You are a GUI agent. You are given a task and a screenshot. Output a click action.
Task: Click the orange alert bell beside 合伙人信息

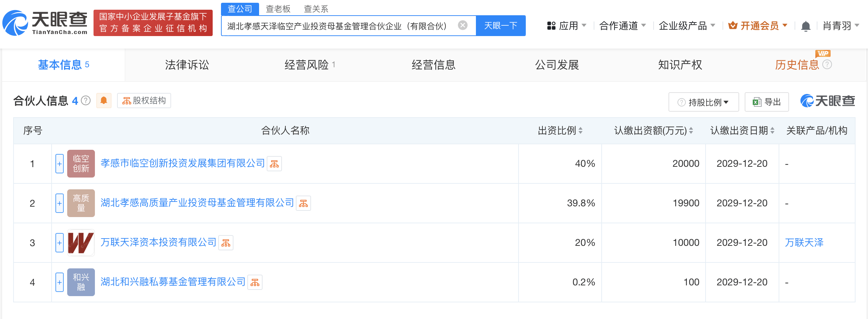coord(104,101)
